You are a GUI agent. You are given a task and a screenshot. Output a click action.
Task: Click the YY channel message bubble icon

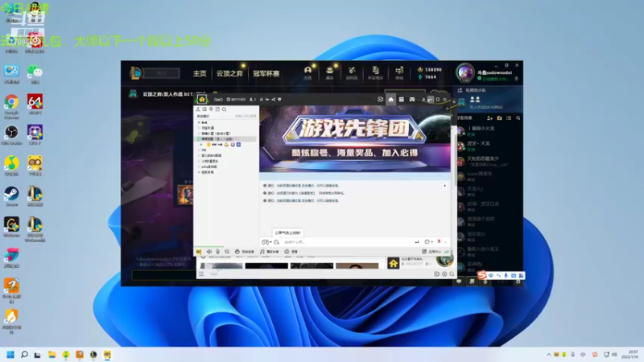(x=279, y=99)
